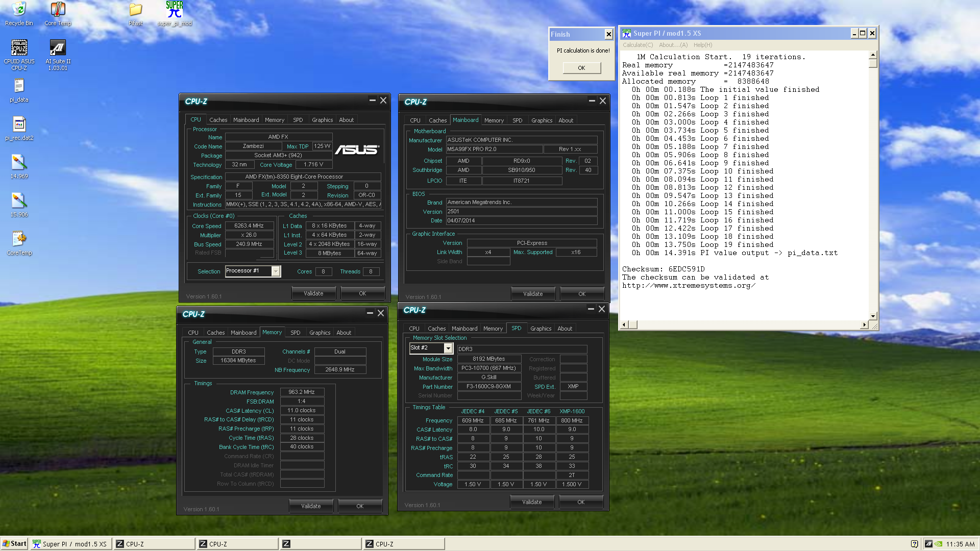Screen dimensions: 980x551
Task: Open SPD tab in Memory CPU-Z window
Action: pos(295,333)
